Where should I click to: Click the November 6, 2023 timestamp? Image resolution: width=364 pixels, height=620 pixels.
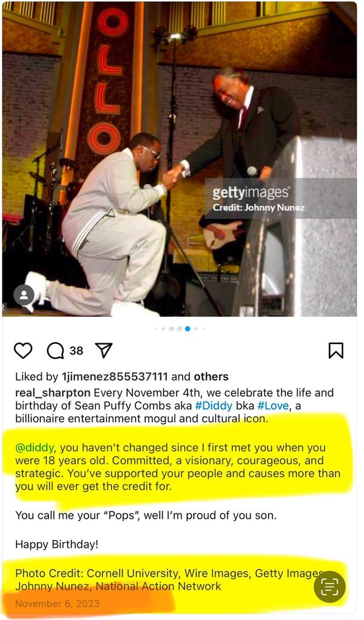point(57,604)
